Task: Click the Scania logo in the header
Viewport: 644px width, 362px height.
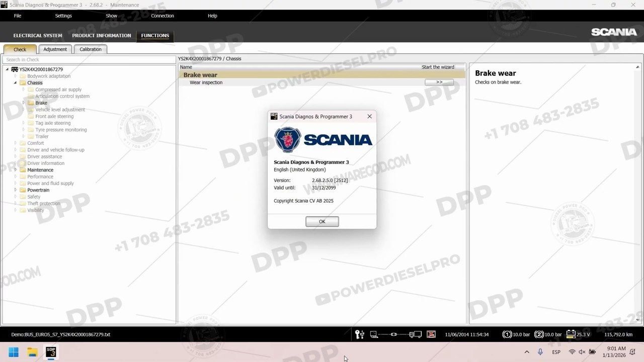Action: [614, 32]
